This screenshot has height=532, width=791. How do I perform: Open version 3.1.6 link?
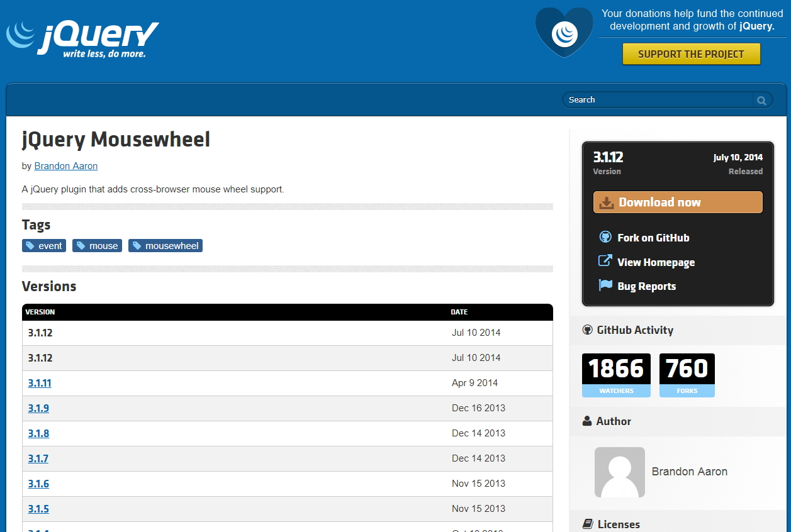click(38, 484)
